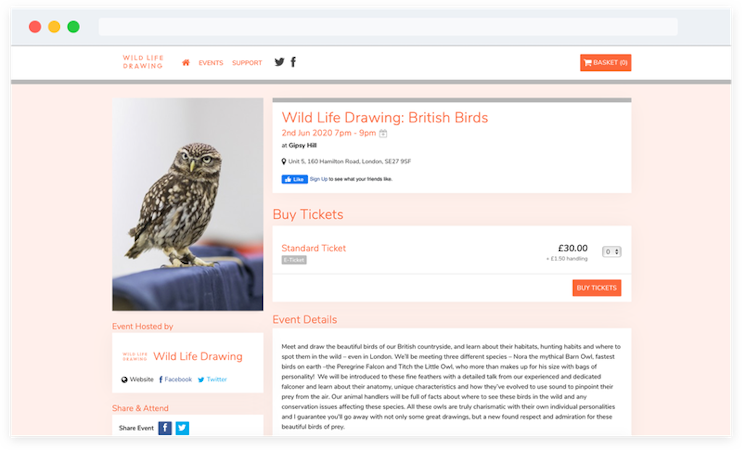This screenshot has height=450, width=742.
Task: Open the host's Twitter link
Action: (216, 380)
